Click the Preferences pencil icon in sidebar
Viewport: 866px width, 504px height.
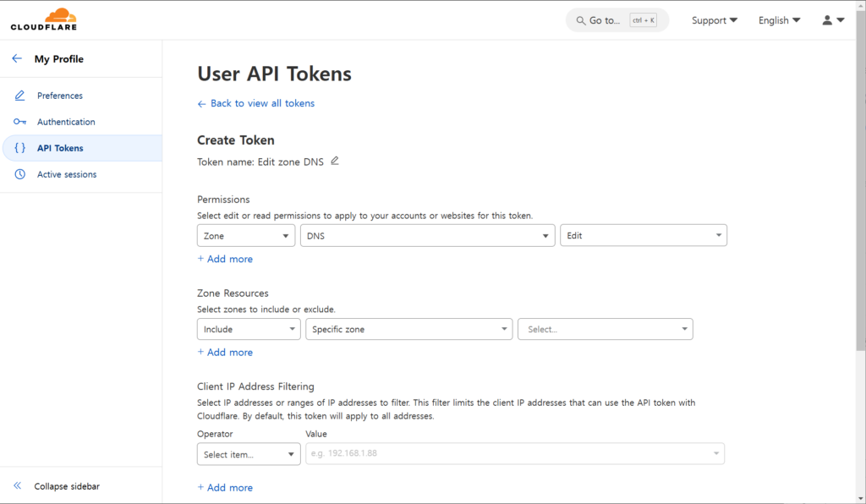pyautogui.click(x=20, y=96)
